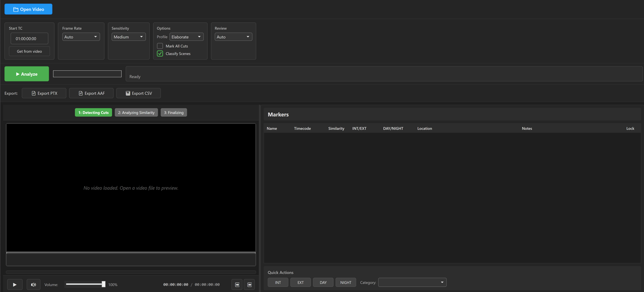644x292 pixels.
Task: Click the DAY/NIGHT column header
Action: pyautogui.click(x=393, y=129)
